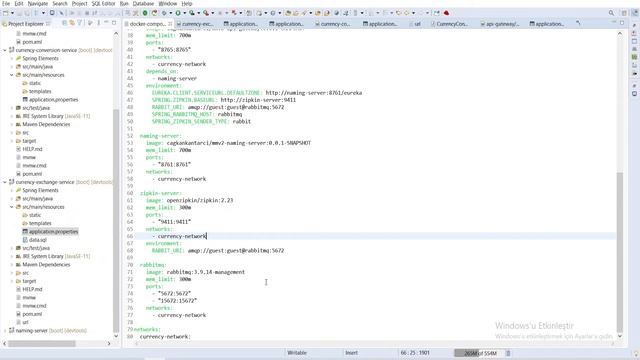Open the Navigate menu
Screen dimensions: 640x360
(38, 3)
